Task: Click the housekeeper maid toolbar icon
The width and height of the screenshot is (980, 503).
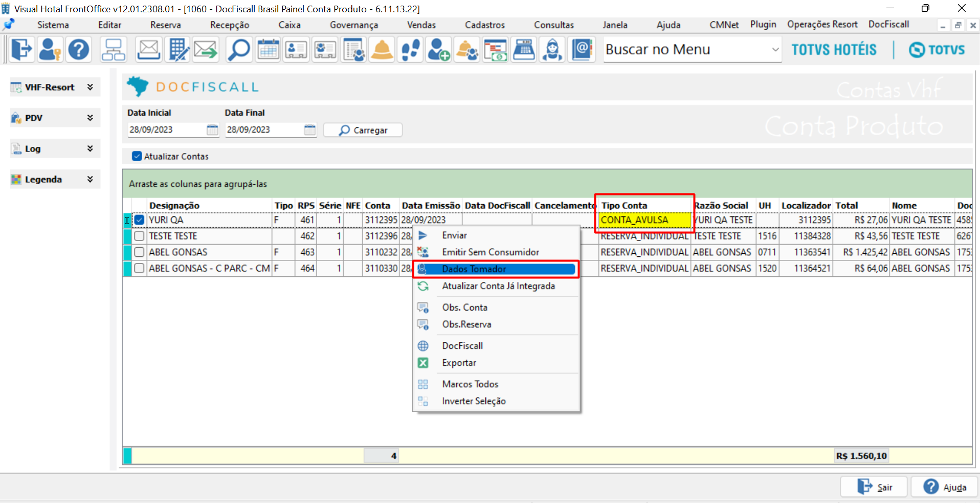Action: click(553, 50)
